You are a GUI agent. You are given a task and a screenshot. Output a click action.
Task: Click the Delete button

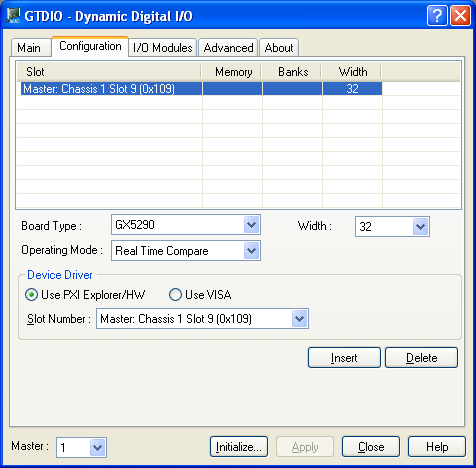[x=422, y=358]
